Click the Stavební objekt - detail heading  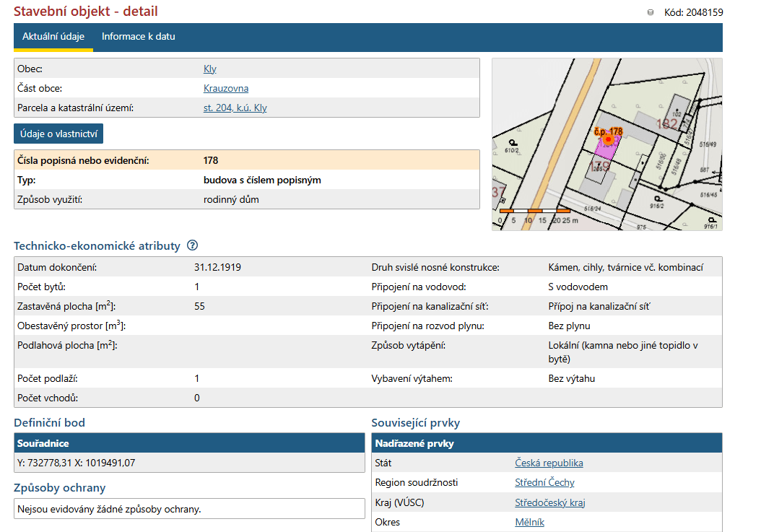pyautogui.click(x=85, y=12)
